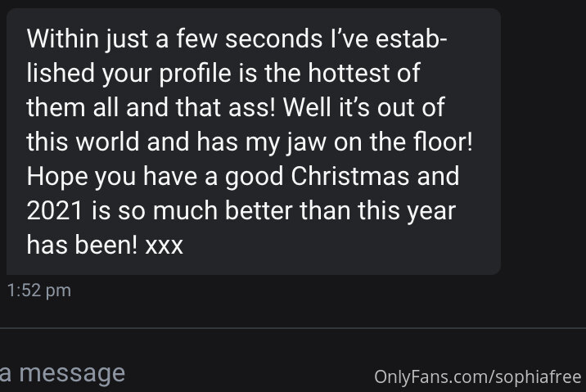Click the 'a message' placeholder text
The image size is (586, 392).
[x=62, y=374]
